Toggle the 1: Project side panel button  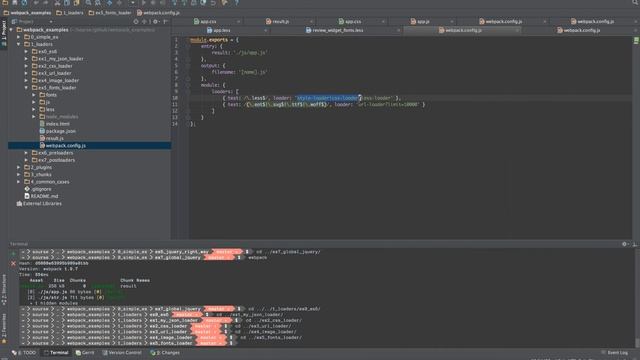[x=4, y=34]
